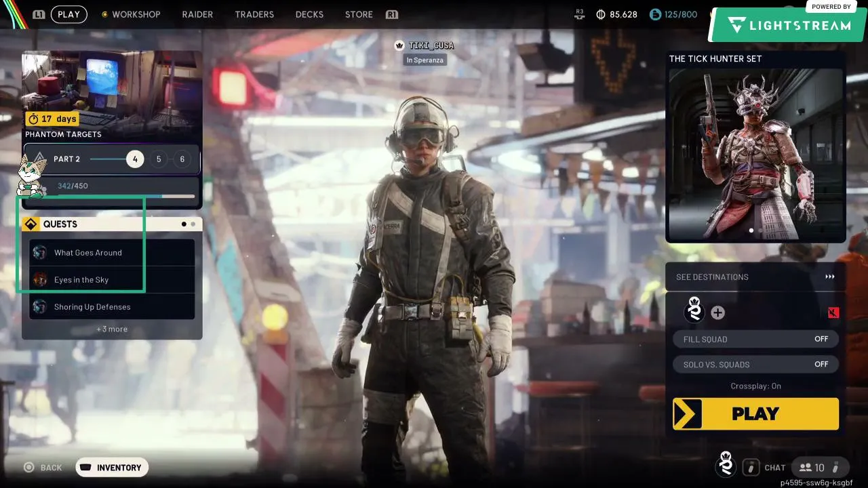The width and height of the screenshot is (868, 488).
Task: Click the squad leader avatar in party panel
Action: [694, 311]
